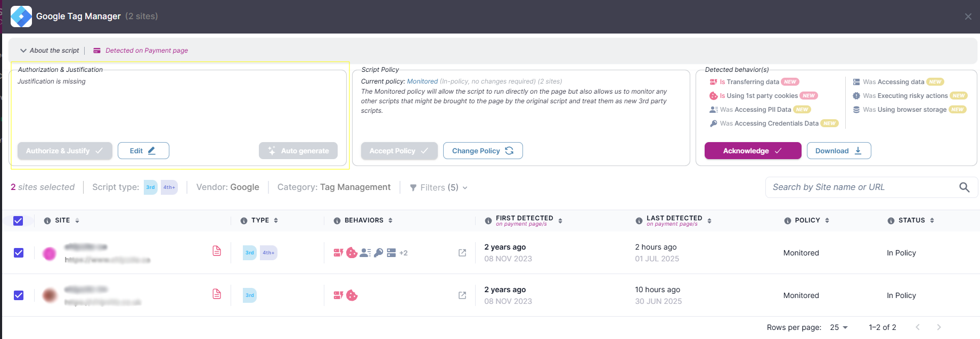Viewport: 980px width, 339px height.
Task: Click the Using browser storage icon
Action: [x=856, y=110]
